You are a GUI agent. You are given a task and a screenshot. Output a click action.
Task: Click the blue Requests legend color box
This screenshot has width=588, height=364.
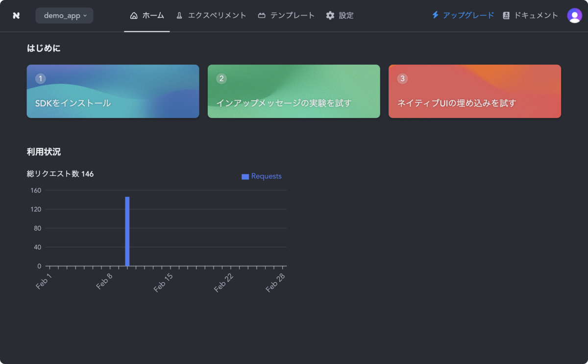pos(245,176)
